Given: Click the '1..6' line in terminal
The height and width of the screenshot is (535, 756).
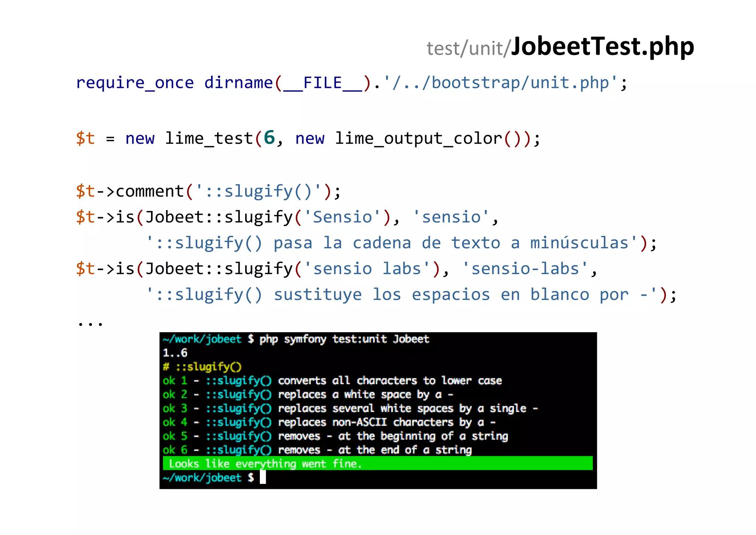Looking at the screenshot, I should 175,353.
